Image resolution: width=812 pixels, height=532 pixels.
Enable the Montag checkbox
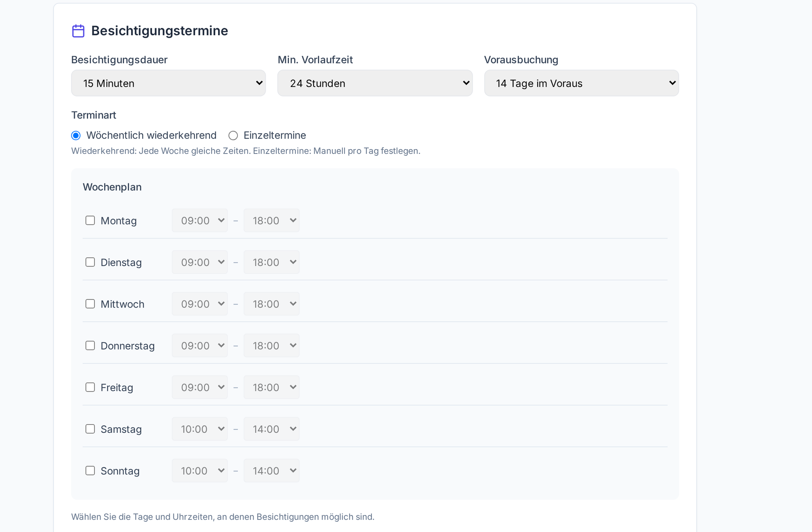point(90,221)
